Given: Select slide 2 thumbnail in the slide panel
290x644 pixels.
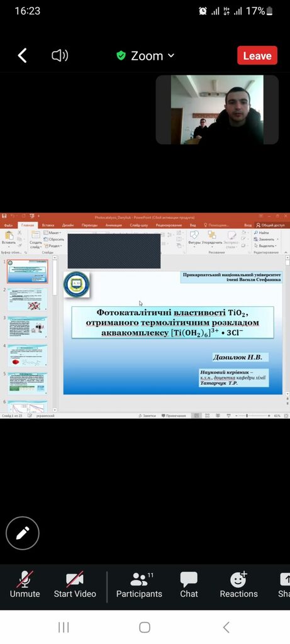Looking at the screenshot, I should [x=27, y=299].
